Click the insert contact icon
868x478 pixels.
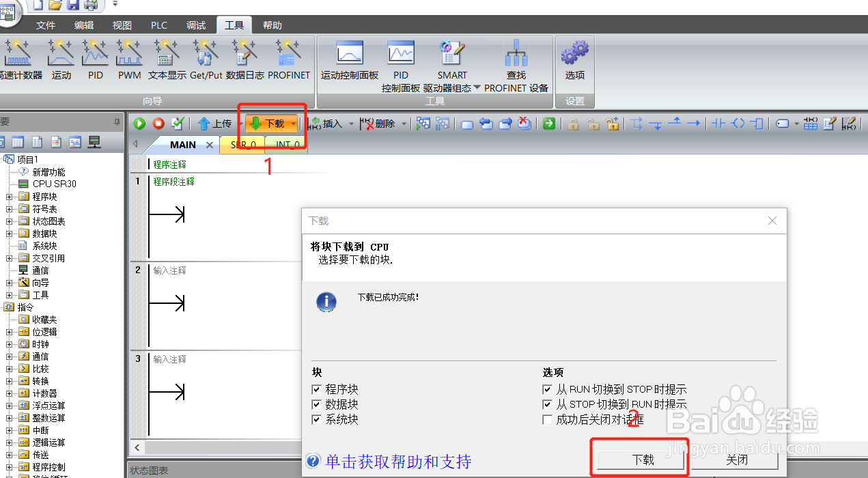click(x=718, y=124)
